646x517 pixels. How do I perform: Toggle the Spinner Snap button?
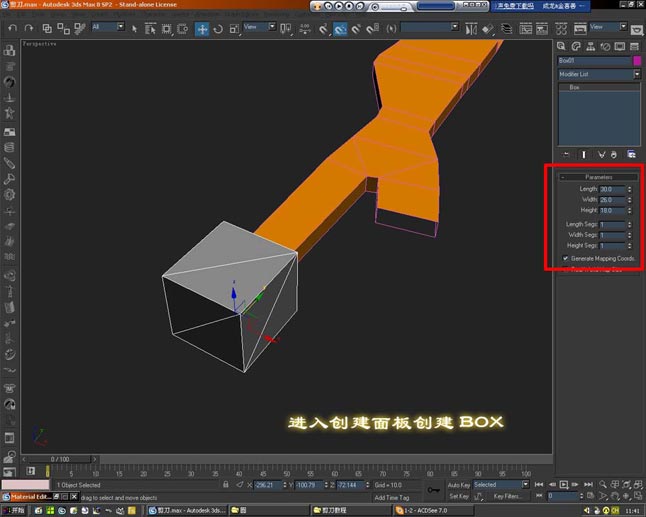(x=372, y=29)
